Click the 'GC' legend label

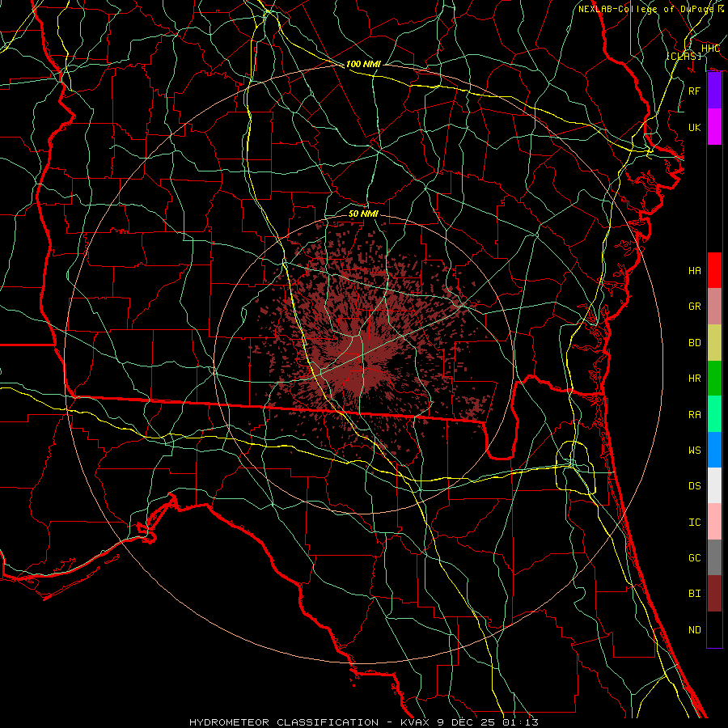(695, 558)
